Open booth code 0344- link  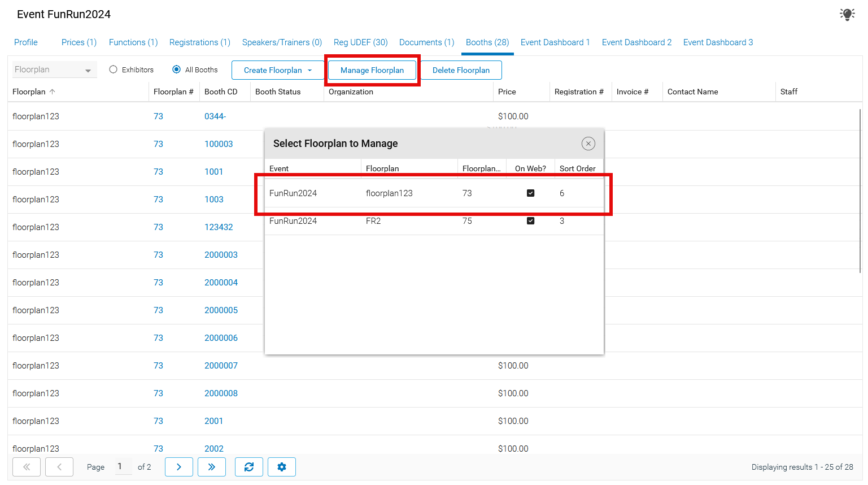click(x=215, y=116)
